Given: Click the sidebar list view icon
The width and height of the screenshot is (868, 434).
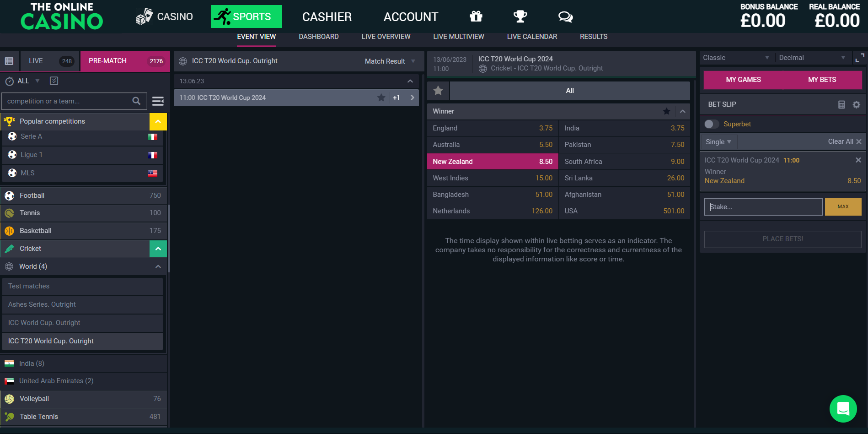Looking at the screenshot, I should [9, 61].
